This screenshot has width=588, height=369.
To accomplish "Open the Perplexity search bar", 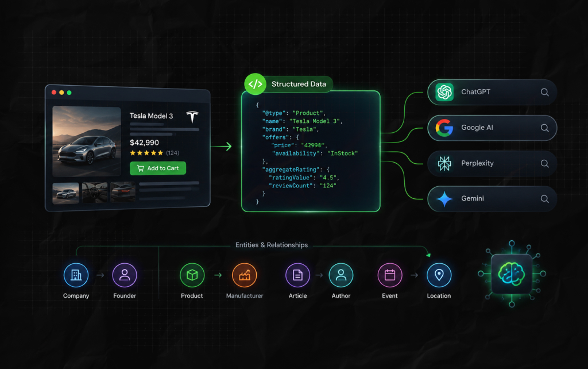I will [x=492, y=163].
